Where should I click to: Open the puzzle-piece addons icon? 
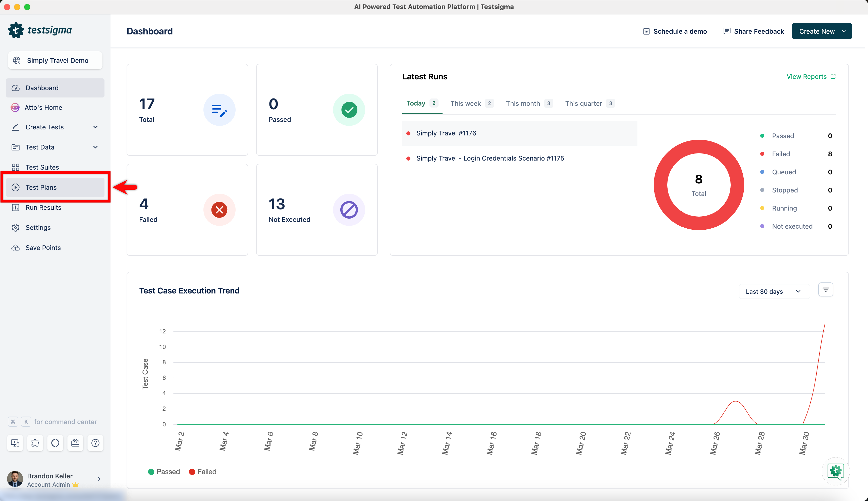tap(35, 443)
